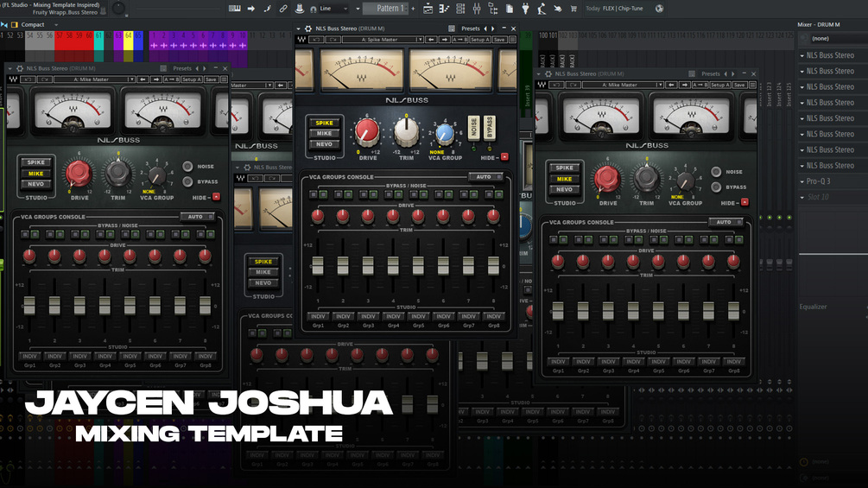This screenshot has width=868, height=488.
Task: Click red DRIVE knob in Spike Master window
Action: point(367,131)
